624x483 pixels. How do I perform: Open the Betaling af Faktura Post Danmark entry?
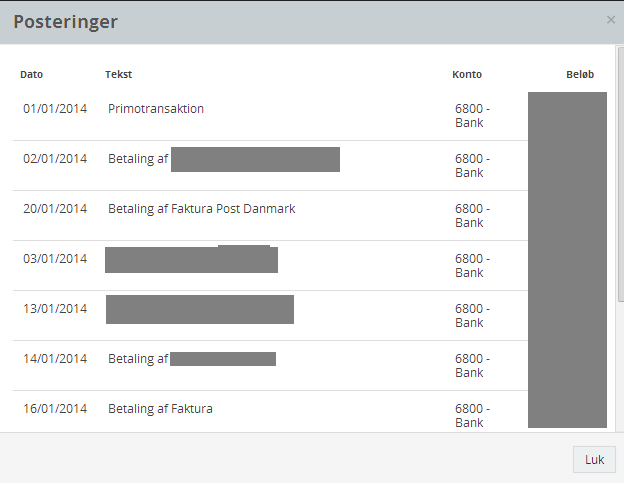click(201, 209)
